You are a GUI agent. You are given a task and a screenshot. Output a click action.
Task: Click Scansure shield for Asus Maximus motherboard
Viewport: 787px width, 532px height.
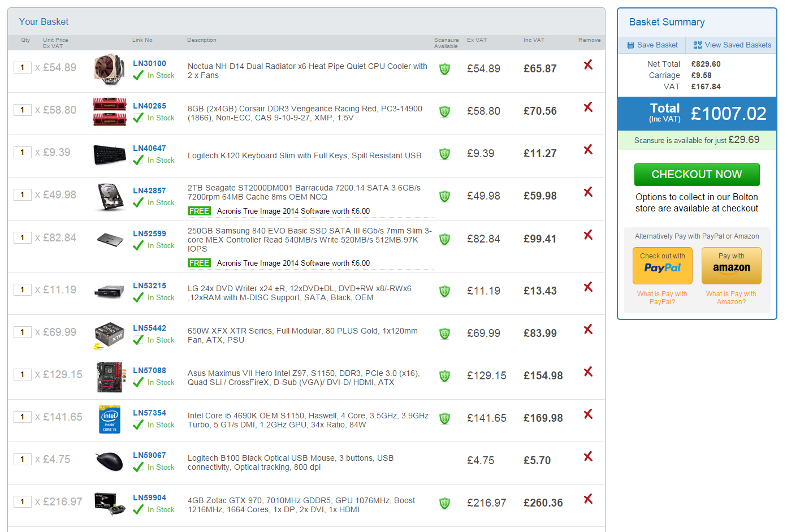tap(445, 376)
